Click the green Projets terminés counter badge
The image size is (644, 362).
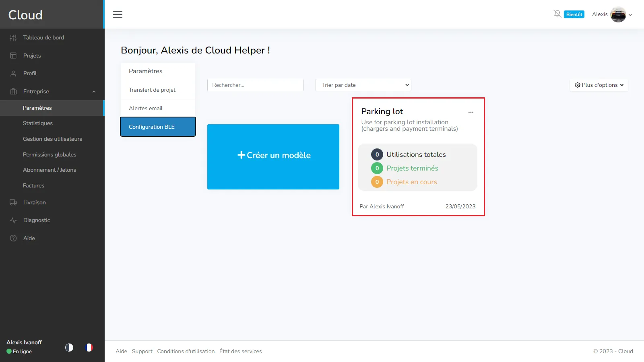377,168
